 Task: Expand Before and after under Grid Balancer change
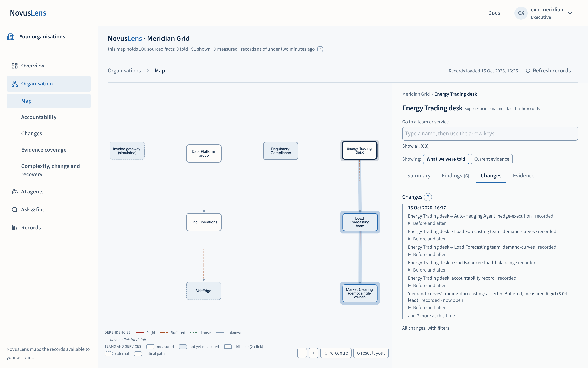click(427, 270)
